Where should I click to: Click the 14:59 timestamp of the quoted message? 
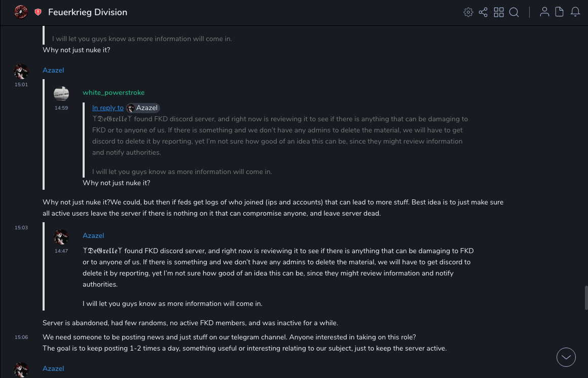[61, 108]
